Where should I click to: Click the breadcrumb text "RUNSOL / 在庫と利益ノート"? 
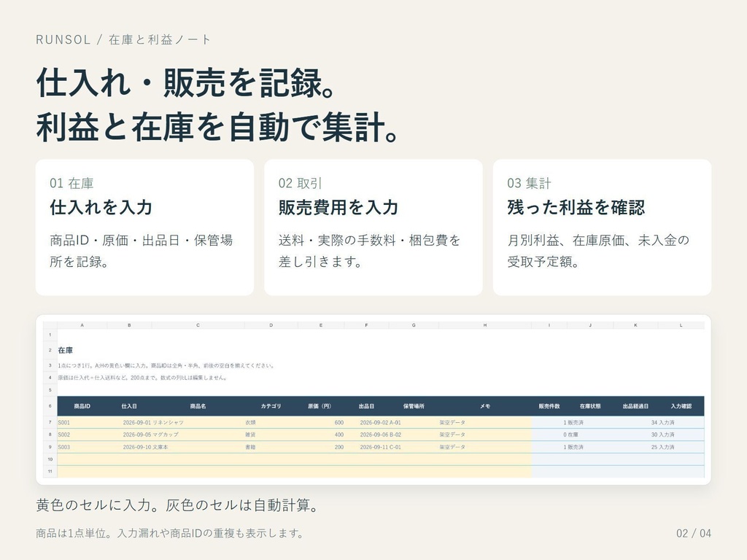(123, 39)
